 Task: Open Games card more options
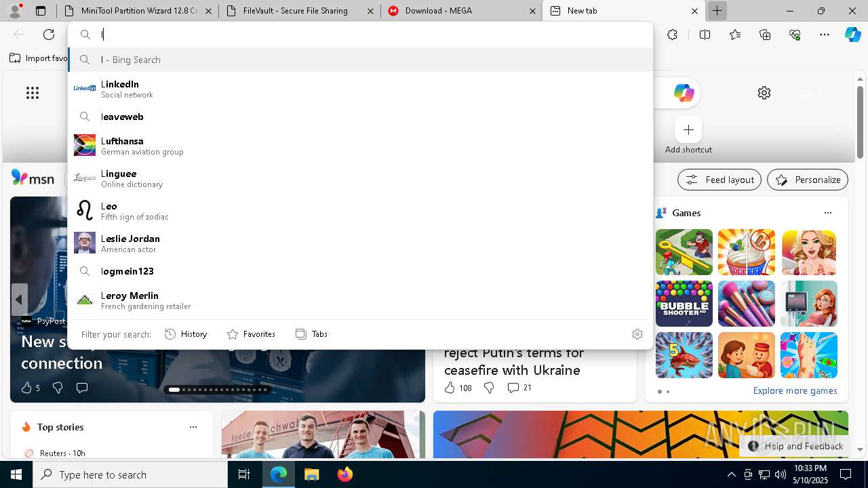click(x=828, y=213)
